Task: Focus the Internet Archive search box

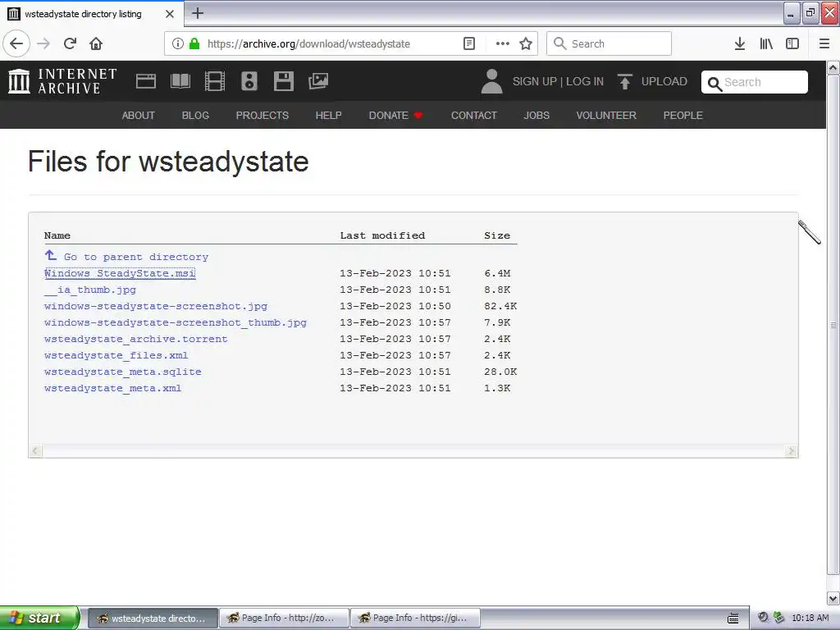Action: point(755,82)
